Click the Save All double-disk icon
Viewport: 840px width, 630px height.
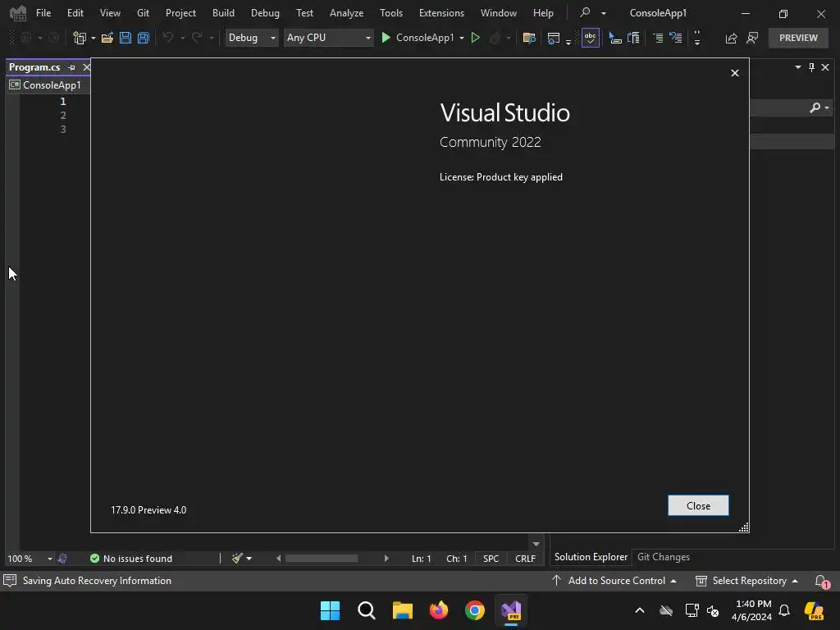coord(143,38)
